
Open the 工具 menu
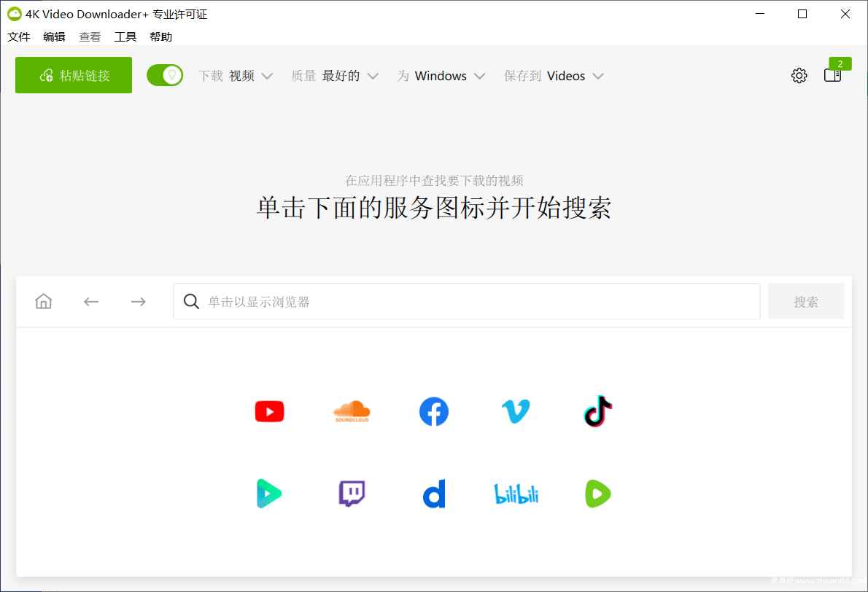pyautogui.click(x=125, y=36)
